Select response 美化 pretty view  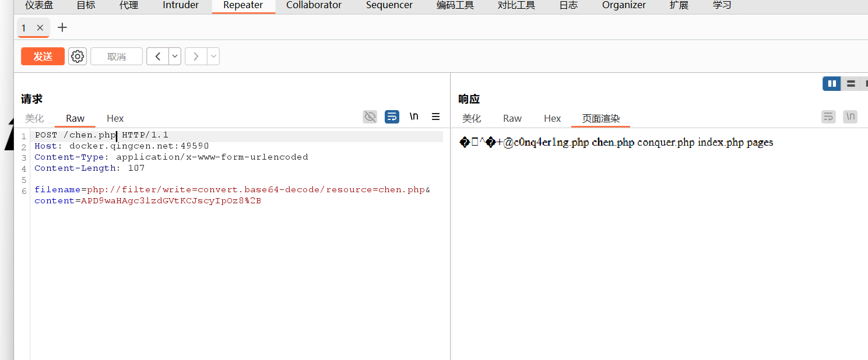472,118
